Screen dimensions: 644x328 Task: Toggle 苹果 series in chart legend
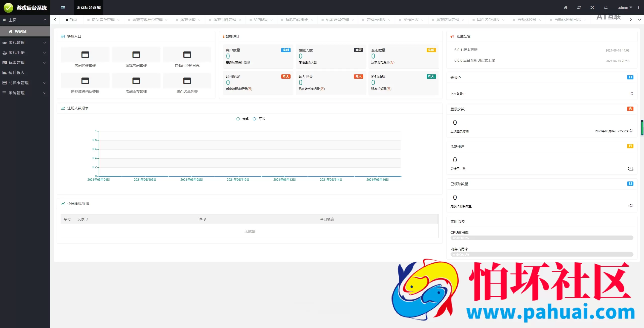(x=258, y=119)
